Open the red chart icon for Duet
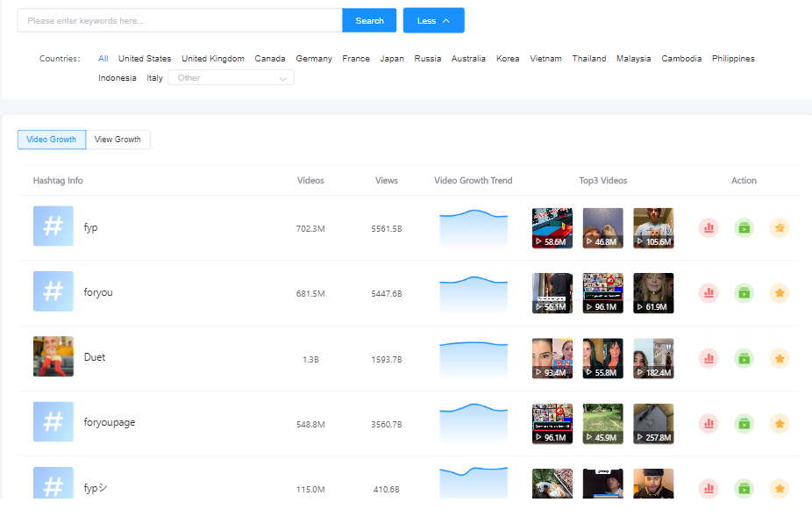Image resolution: width=812 pixels, height=524 pixels. click(x=709, y=358)
